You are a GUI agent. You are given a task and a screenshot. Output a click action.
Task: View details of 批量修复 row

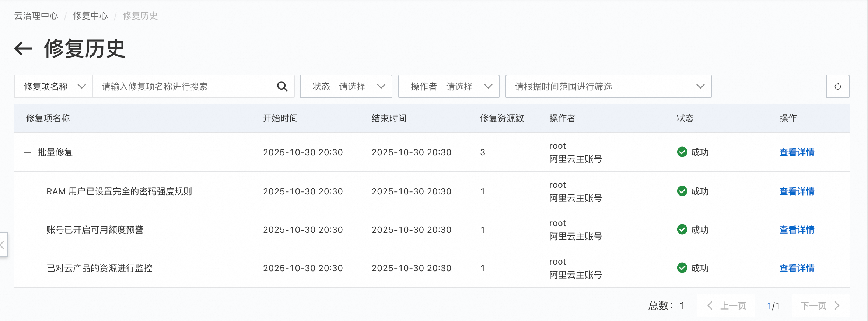coord(797,152)
